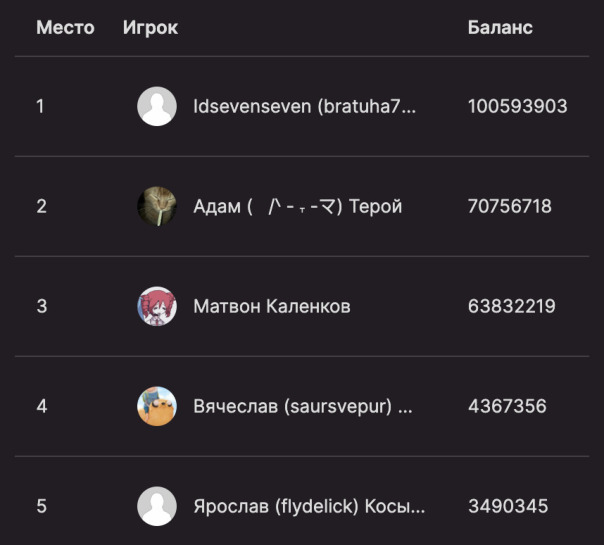
Task: Click Ярослав's default gray avatar
Action: coord(157,506)
